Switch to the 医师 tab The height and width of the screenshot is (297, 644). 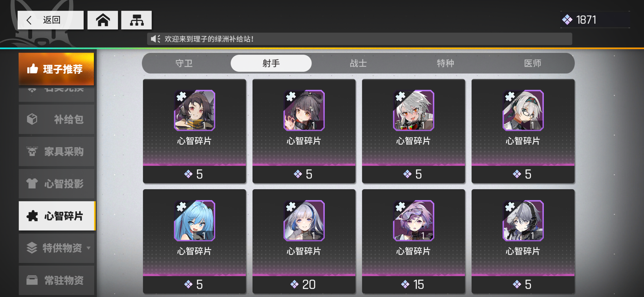pyautogui.click(x=533, y=64)
